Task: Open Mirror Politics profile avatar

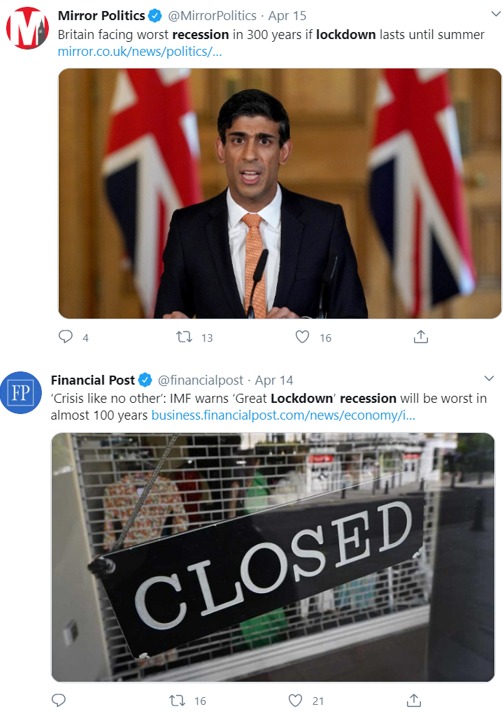Action: 27,27
